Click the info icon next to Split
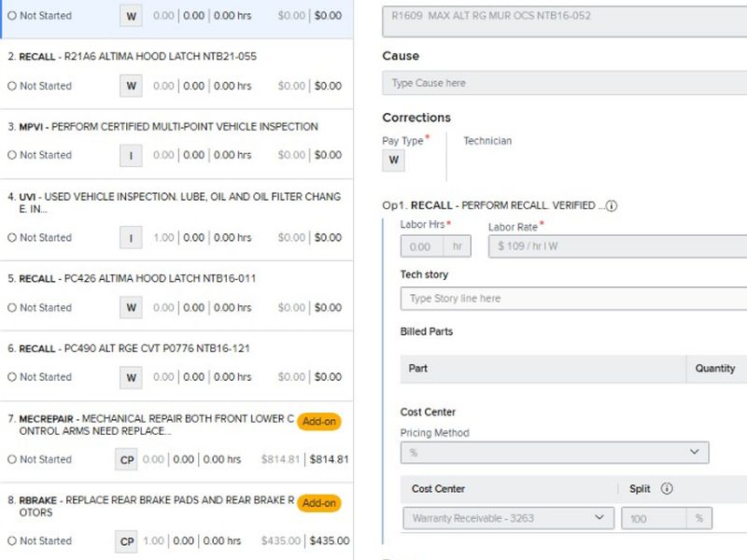This screenshot has height=560, width=747. [x=667, y=488]
